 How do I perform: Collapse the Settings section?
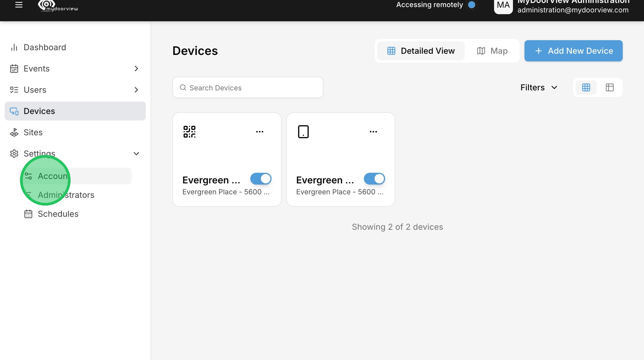tap(136, 154)
